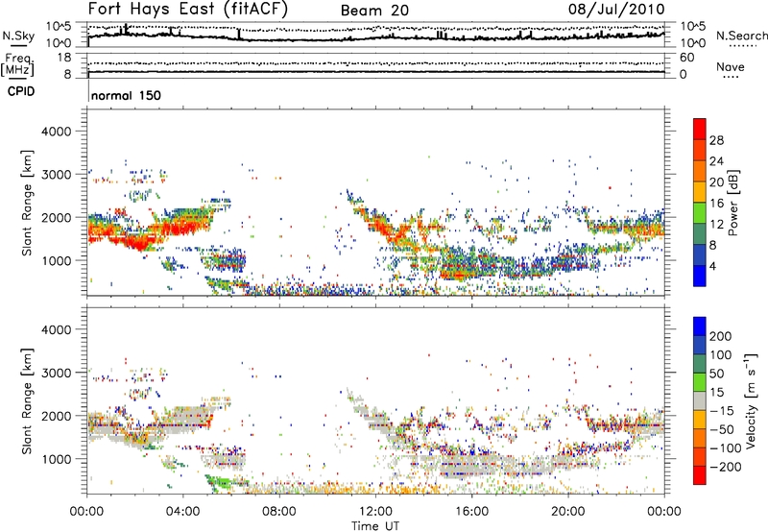
Task: Click the blue bottom swatch of Power color bar
Action: point(700,276)
